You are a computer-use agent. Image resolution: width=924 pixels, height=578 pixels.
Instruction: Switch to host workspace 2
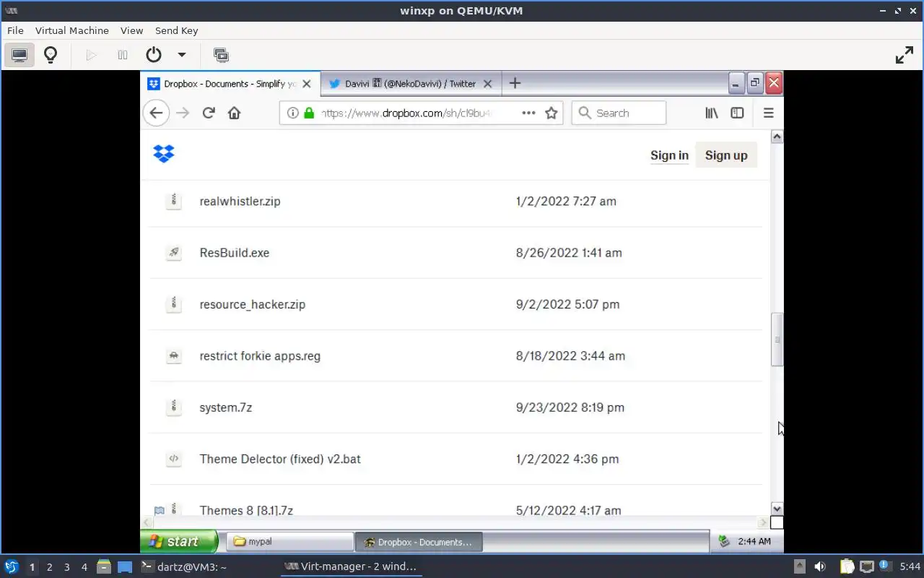click(50, 567)
